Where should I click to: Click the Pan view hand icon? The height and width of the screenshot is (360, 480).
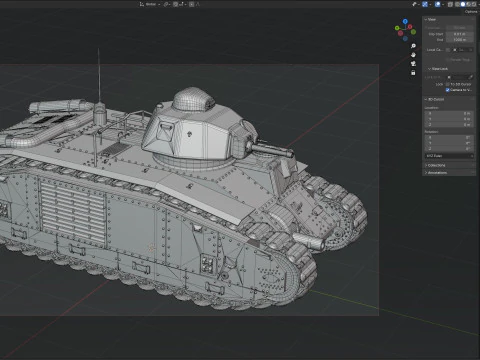413,55
